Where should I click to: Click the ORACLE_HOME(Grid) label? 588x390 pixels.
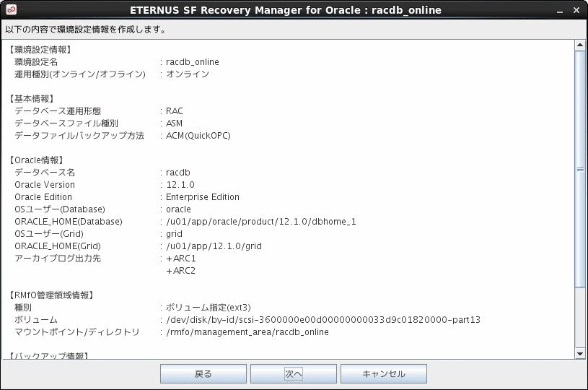tap(58, 246)
